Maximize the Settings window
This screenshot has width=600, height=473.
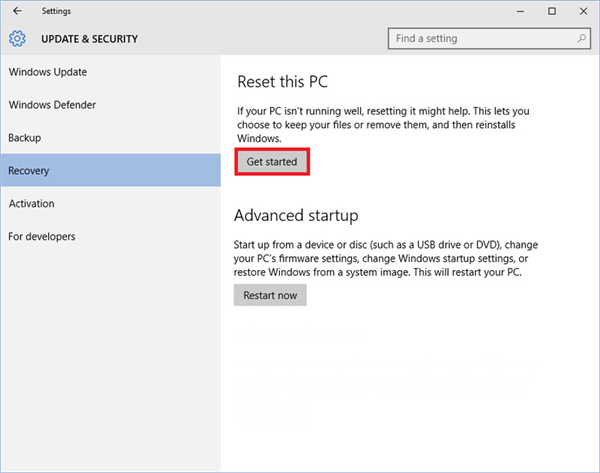(552, 11)
